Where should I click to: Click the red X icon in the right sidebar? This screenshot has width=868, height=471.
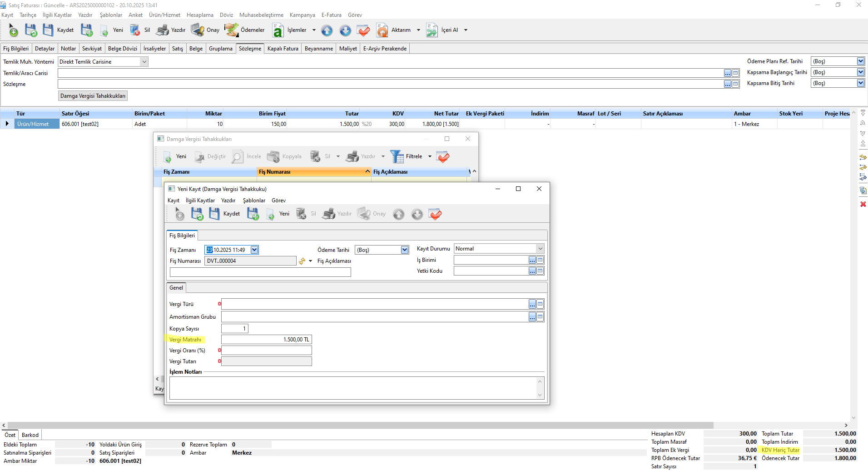coord(863,204)
